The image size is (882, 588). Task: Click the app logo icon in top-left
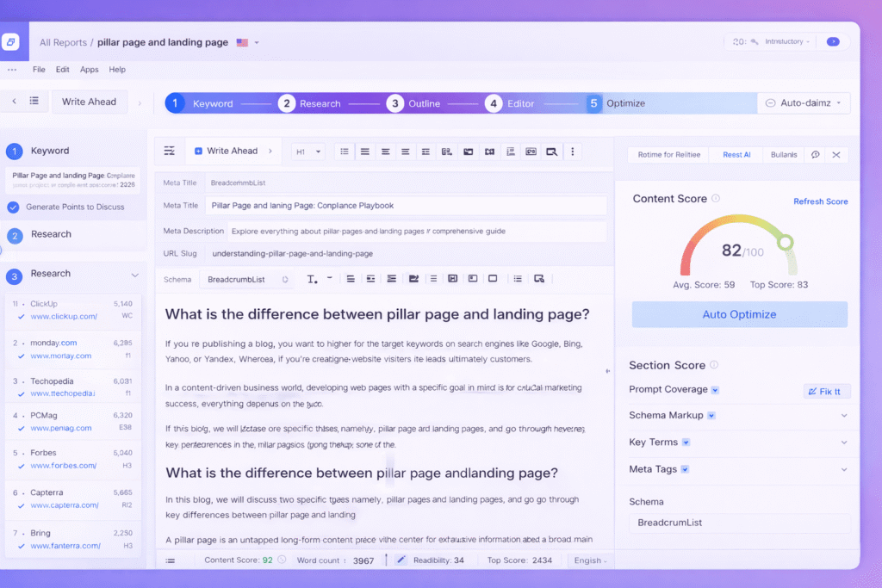[x=11, y=42]
